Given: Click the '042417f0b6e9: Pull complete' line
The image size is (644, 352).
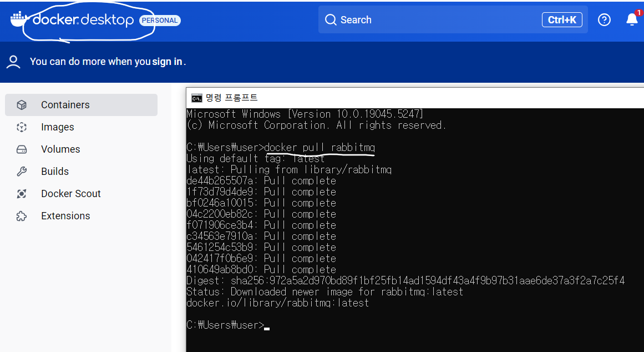Looking at the screenshot, I should tap(261, 258).
